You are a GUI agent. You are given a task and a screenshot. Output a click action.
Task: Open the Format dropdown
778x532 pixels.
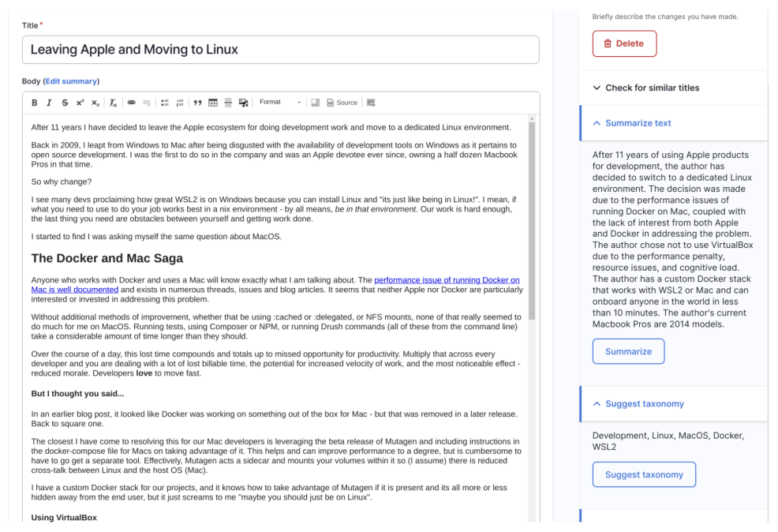click(x=280, y=103)
